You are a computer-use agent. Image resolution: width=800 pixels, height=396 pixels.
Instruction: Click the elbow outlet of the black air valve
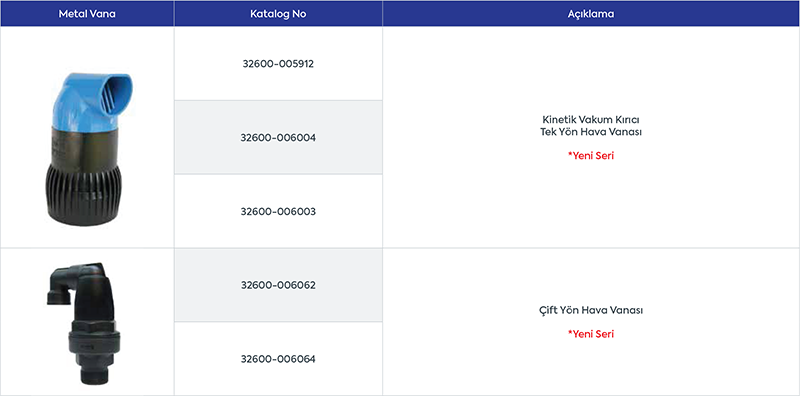pyautogui.click(x=59, y=288)
